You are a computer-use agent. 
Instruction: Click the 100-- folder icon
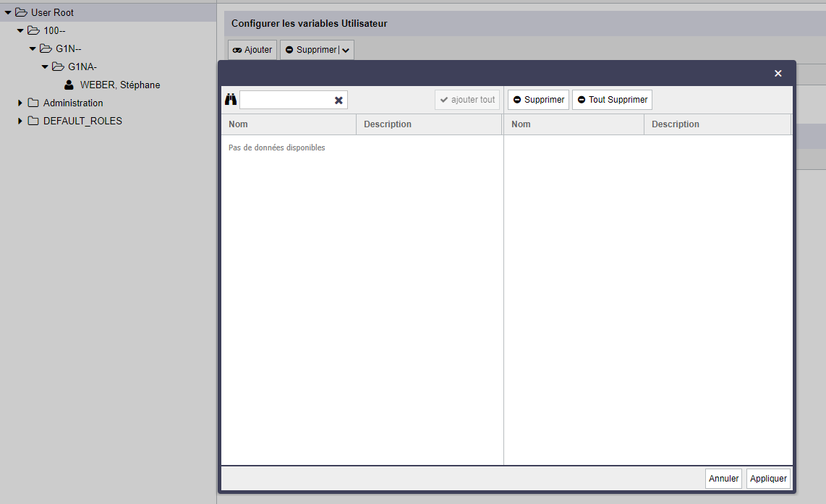(x=34, y=30)
